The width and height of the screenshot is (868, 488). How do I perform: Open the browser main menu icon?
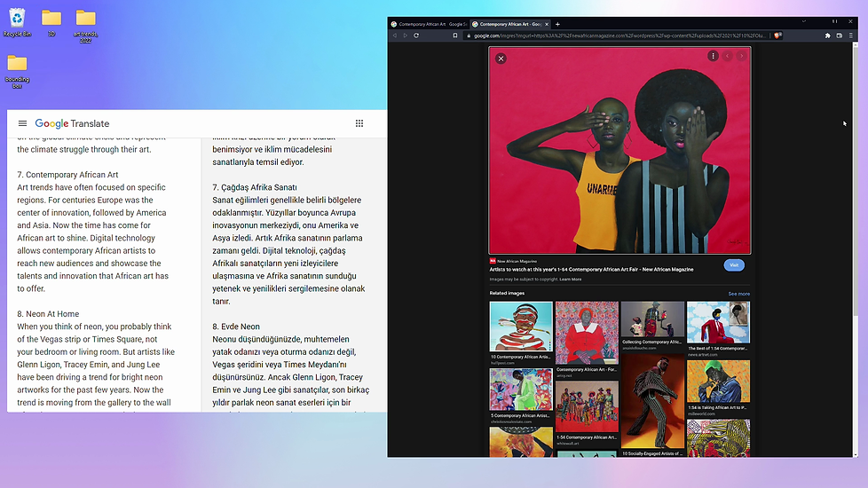click(x=851, y=35)
